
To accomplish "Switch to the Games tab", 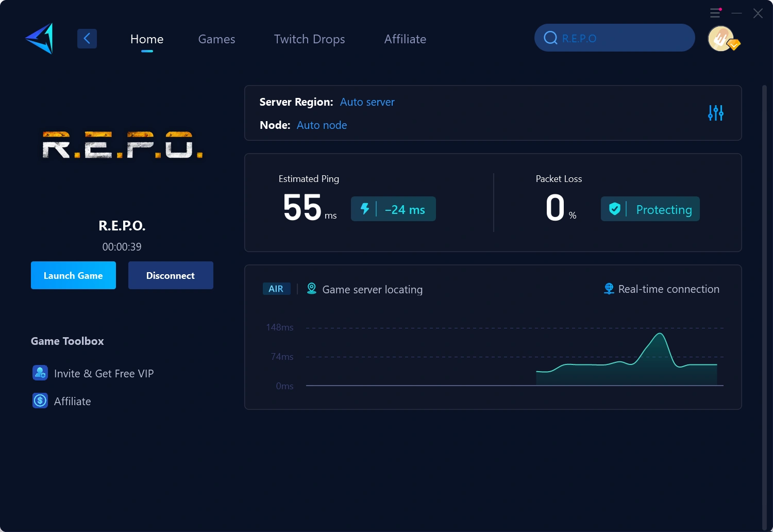I will click(x=216, y=39).
